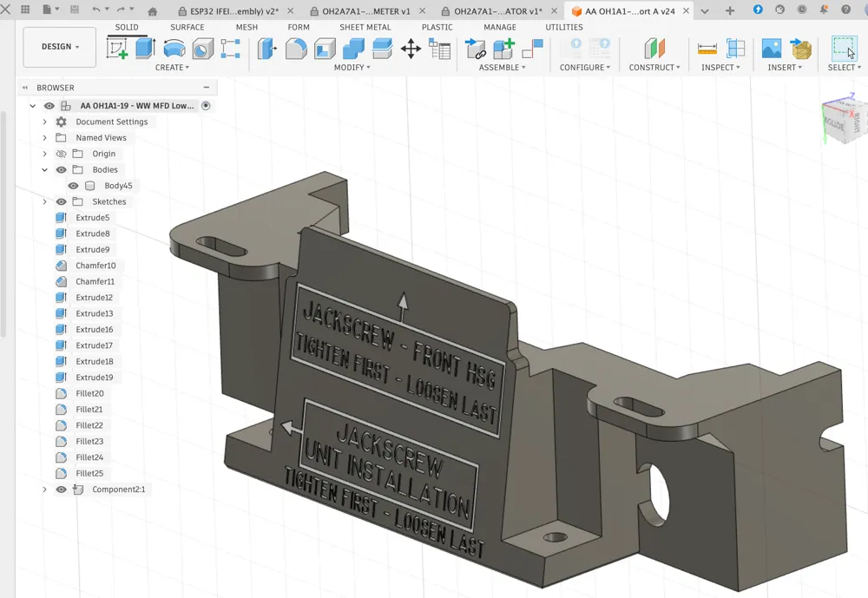868x598 pixels.
Task: Select the Combine tool
Action: [x=354, y=49]
